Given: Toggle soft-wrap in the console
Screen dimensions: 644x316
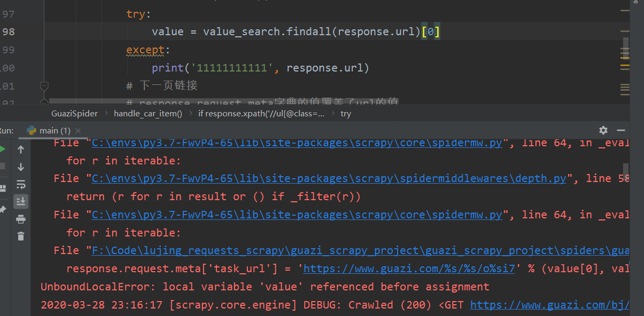Looking at the screenshot, I should 21,184.
